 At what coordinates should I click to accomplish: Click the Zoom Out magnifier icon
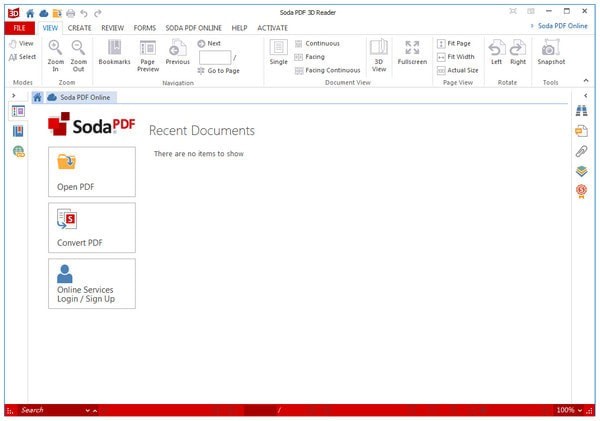coord(78,49)
